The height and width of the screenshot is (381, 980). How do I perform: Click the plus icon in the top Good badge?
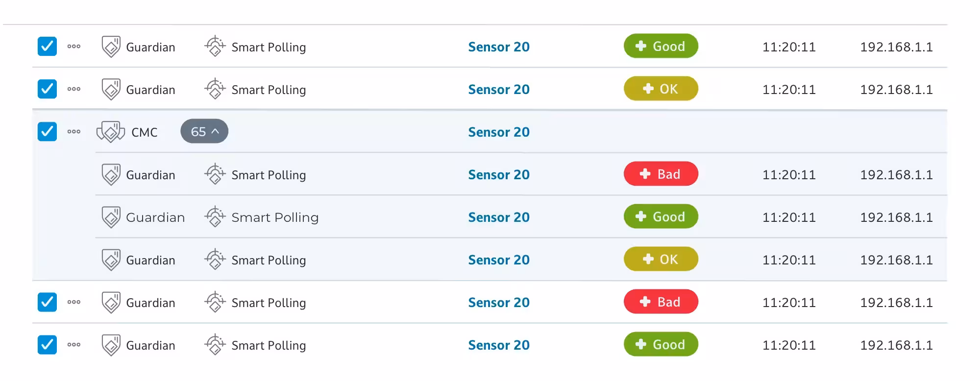pos(640,46)
